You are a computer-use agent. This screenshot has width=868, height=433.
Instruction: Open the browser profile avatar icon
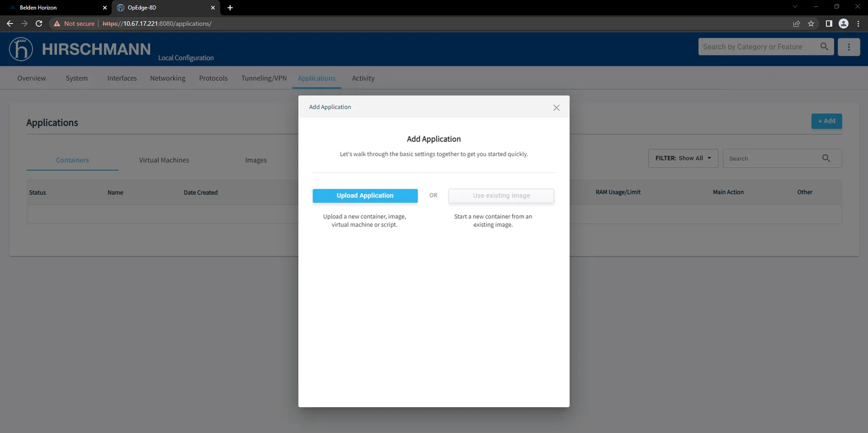844,23
